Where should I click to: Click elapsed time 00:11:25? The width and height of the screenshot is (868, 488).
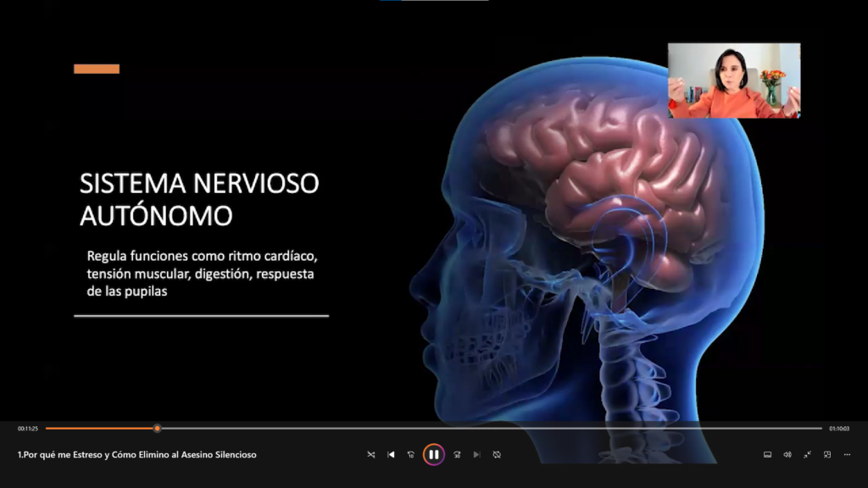tap(28, 429)
